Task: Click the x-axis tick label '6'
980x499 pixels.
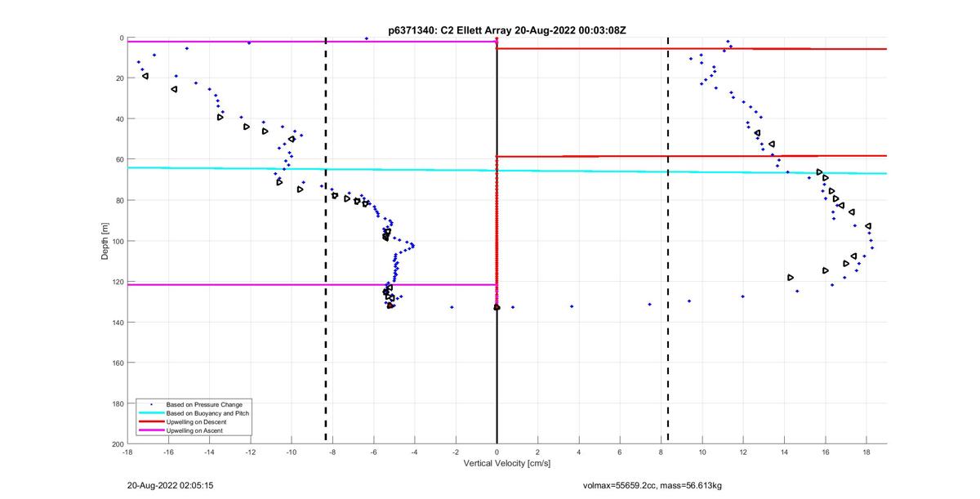Action: tap(620, 452)
